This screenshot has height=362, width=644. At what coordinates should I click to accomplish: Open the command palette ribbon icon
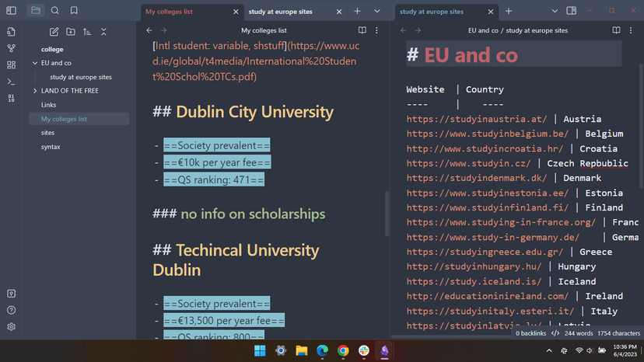(11, 82)
